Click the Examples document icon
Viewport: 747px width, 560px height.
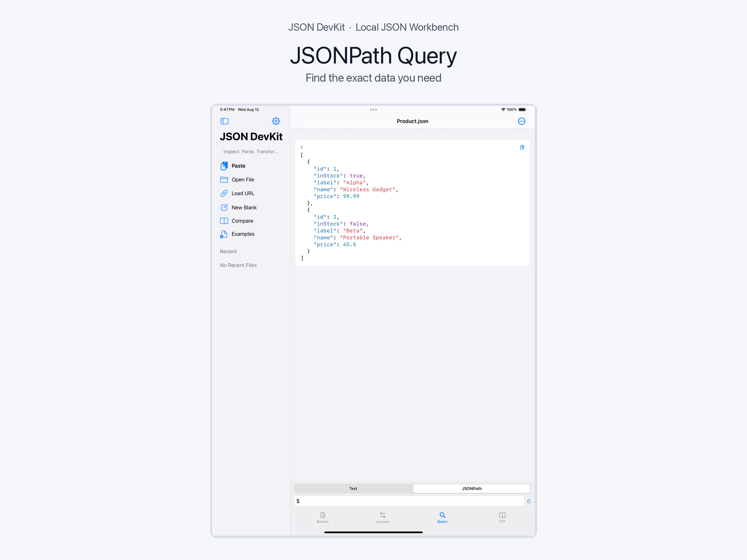224,234
